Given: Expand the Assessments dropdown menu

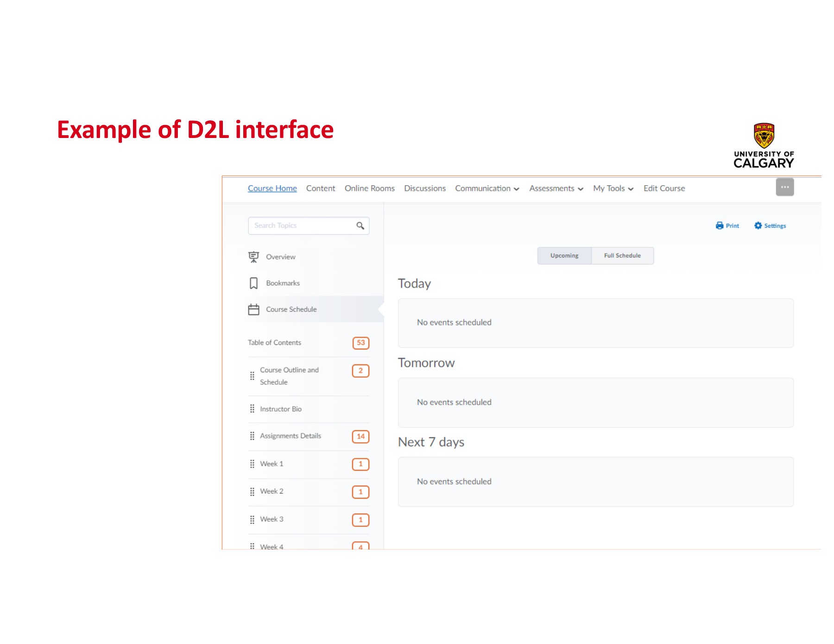Looking at the screenshot, I should pos(556,188).
